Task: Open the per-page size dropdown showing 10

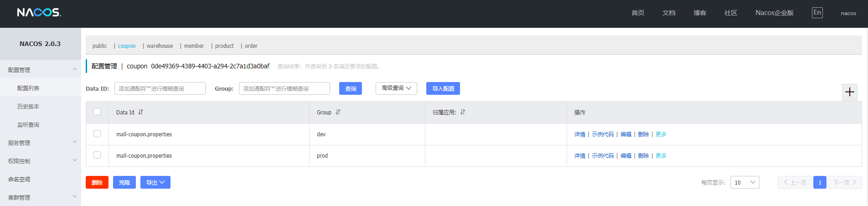Action: (x=745, y=182)
